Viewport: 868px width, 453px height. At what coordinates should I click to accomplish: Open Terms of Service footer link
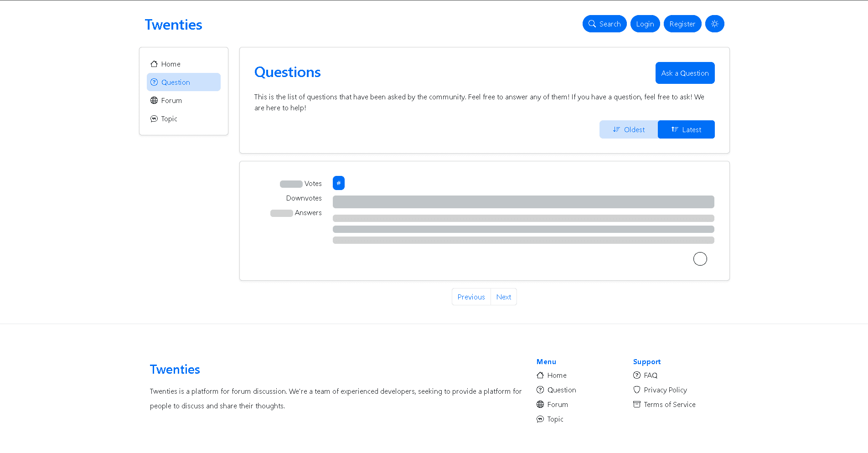click(x=669, y=404)
